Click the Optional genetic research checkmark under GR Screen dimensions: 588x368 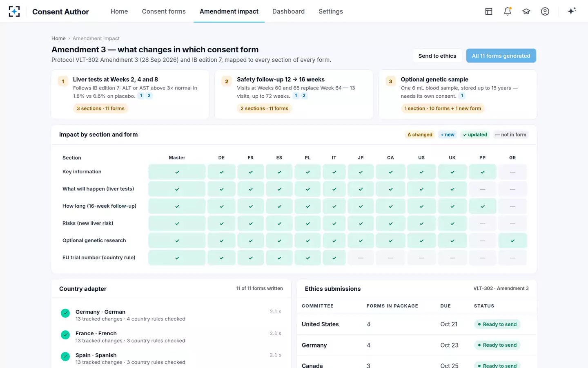click(512, 241)
